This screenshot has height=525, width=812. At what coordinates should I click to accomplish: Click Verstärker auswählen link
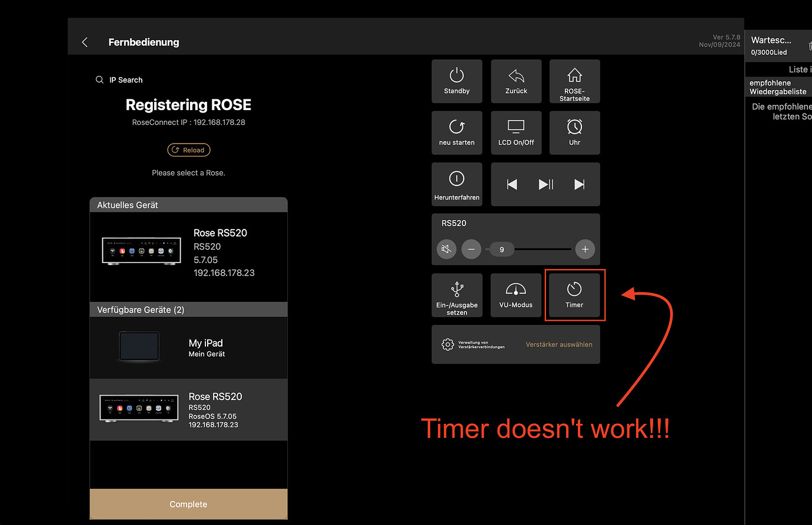[559, 345]
